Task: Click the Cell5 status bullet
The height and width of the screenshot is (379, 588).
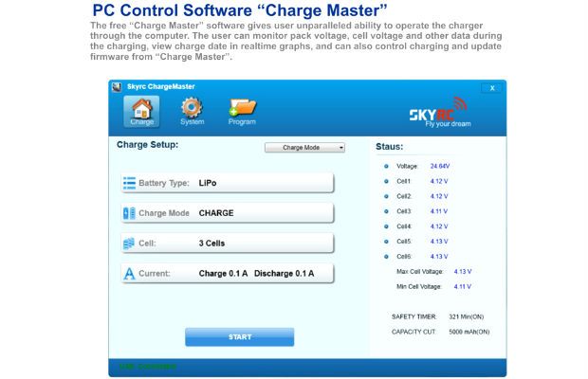Action: pos(386,242)
